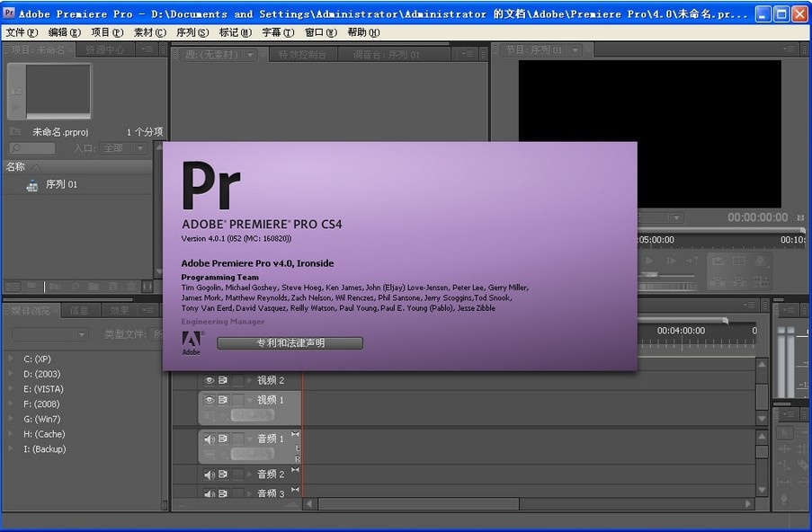Switch to the 特效控制台 tab

(x=302, y=54)
